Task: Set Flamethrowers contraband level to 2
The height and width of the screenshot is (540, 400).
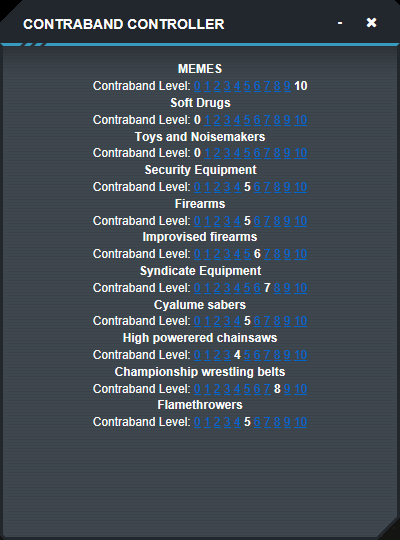Action: coord(217,422)
